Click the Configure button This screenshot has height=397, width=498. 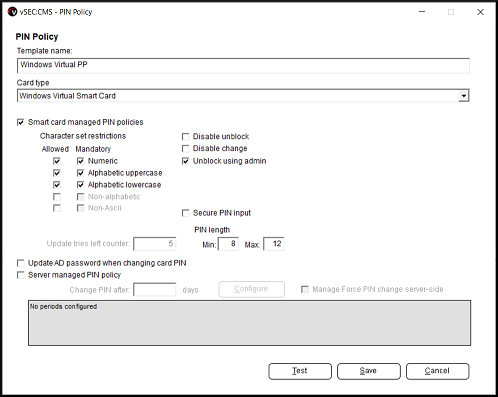coord(252,289)
